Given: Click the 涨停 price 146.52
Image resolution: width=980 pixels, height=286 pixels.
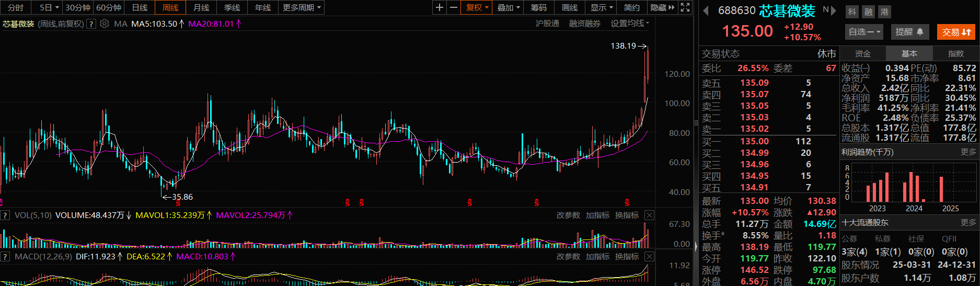Looking at the screenshot, I should click(x=754, y=270).
